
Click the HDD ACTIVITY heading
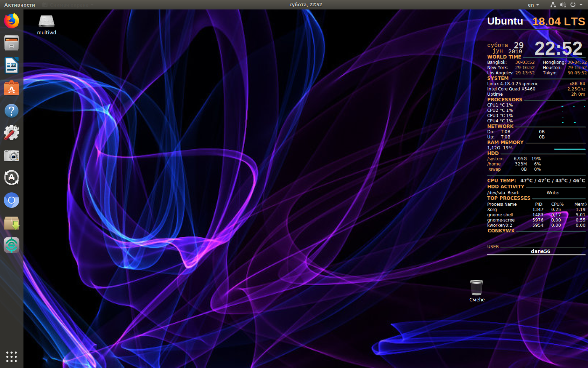pos(505,186)
